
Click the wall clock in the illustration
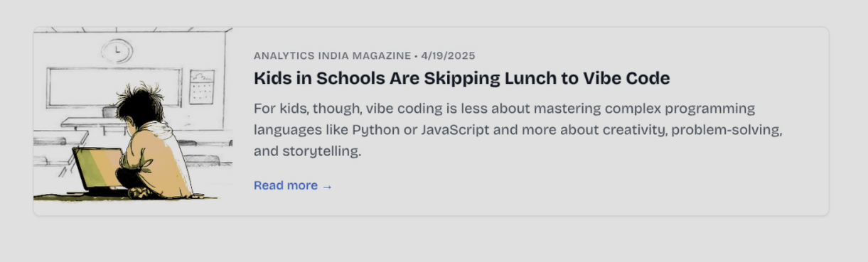pyautogui.click(x=117, y=50)
